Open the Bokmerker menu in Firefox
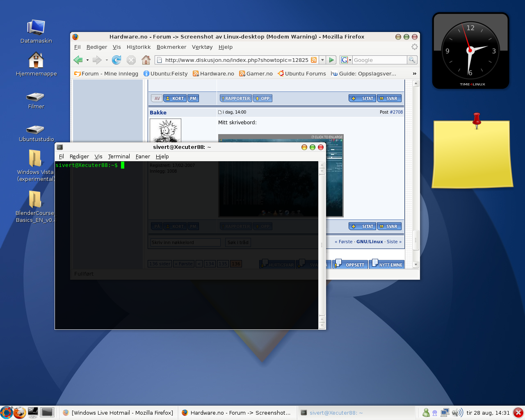The width and height of the screenshot is (525, 420). [x=171, y=47]
